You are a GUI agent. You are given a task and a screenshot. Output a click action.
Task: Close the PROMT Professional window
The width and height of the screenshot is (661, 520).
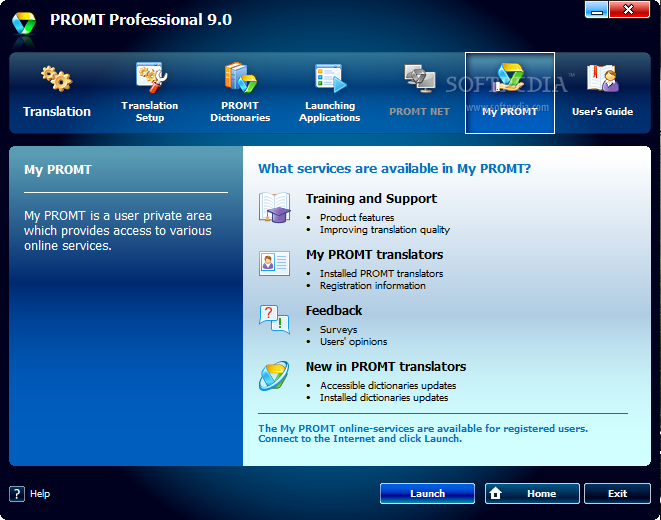click(x=629, y=9)
